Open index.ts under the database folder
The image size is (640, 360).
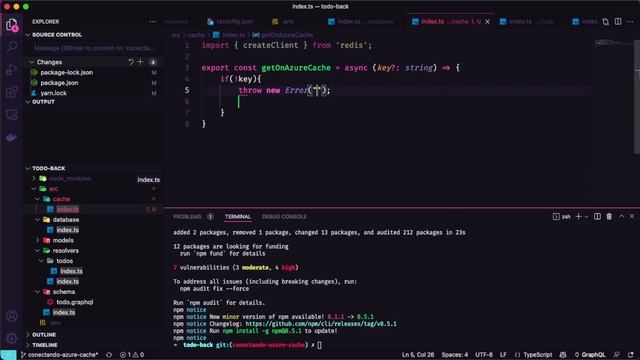click(x=67, y=230)
